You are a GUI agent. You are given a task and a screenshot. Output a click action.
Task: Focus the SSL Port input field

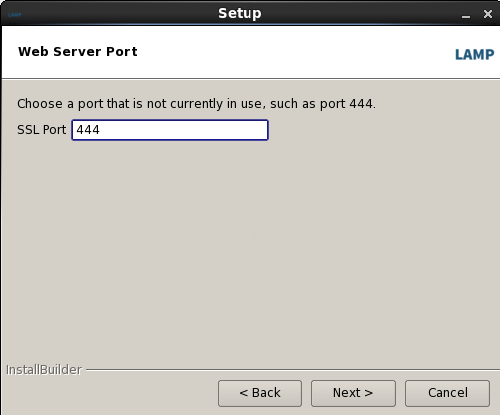click(170, 130)
